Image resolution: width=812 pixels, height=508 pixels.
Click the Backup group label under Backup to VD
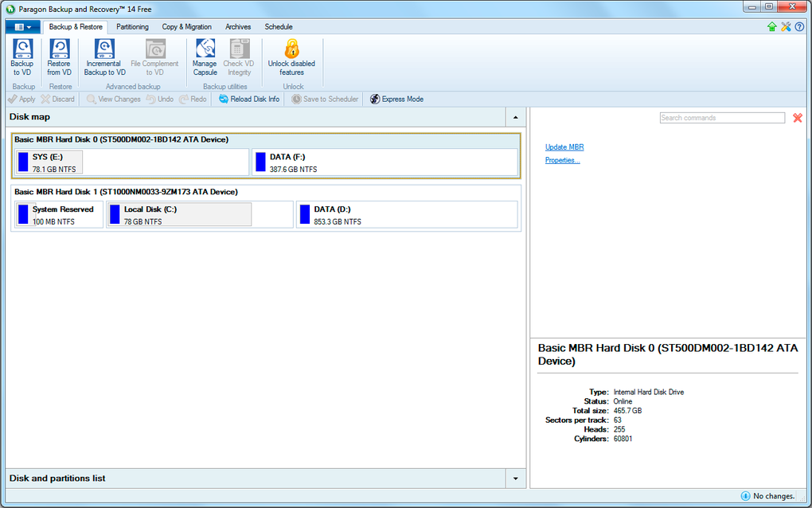click(24, 87)
